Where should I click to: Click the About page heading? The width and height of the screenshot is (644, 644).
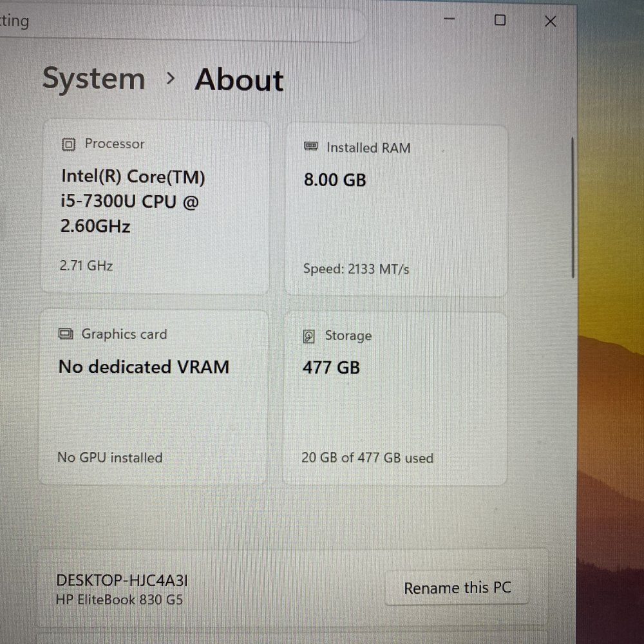[x=239, y=80]
